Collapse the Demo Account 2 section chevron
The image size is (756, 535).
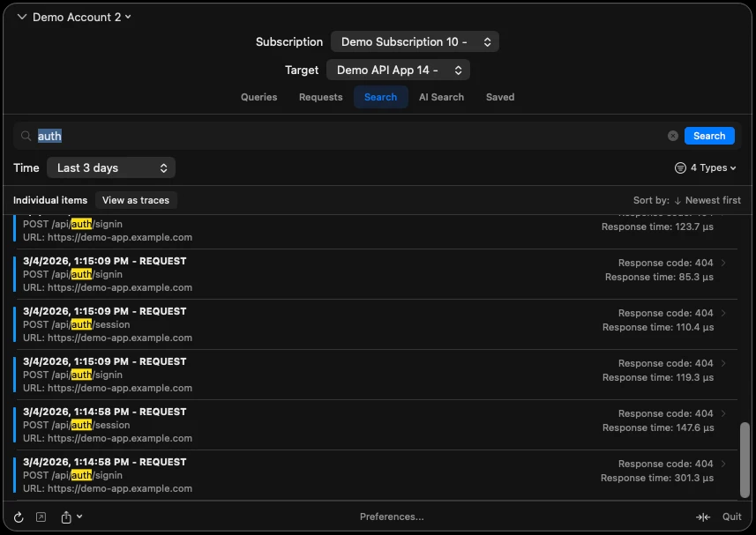[x=22, y=16]
